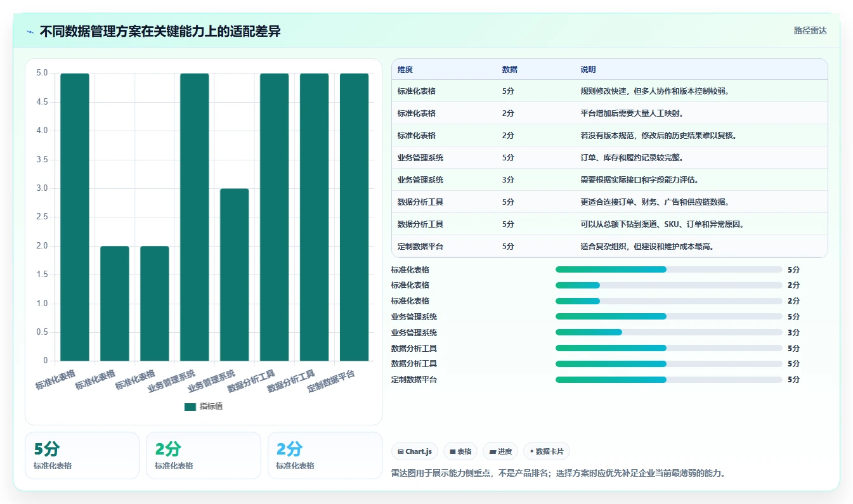Click the 维度 column header
Image resolution: width=853 pixels, height=504 pixels.
pos(405,70)
